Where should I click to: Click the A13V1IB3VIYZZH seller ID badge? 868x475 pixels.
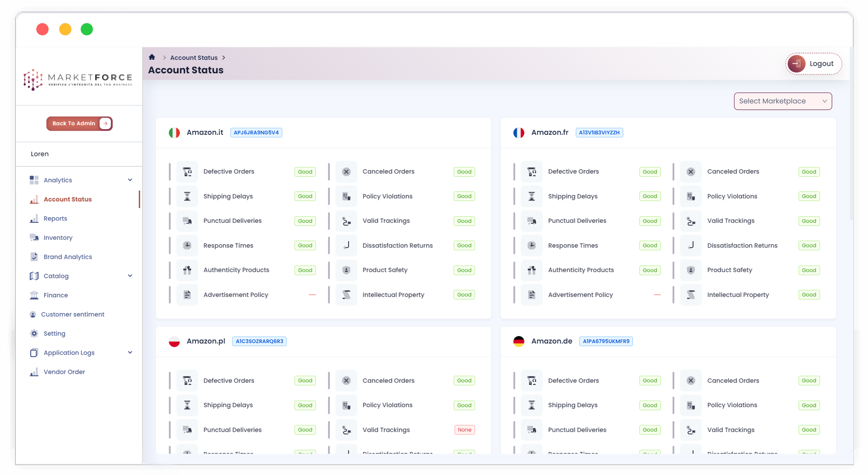tap(599, 133)
